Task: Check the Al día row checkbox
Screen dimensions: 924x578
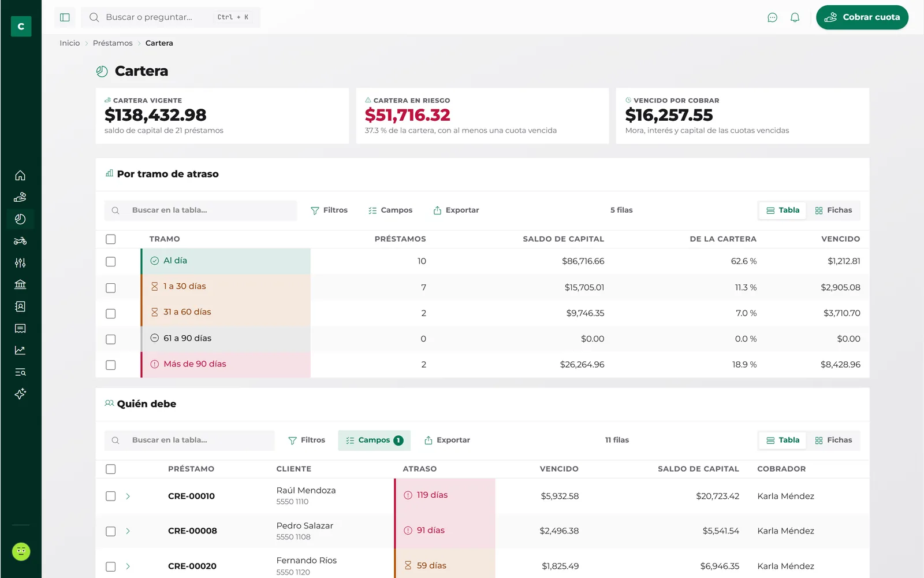Action: pos(111,262)
